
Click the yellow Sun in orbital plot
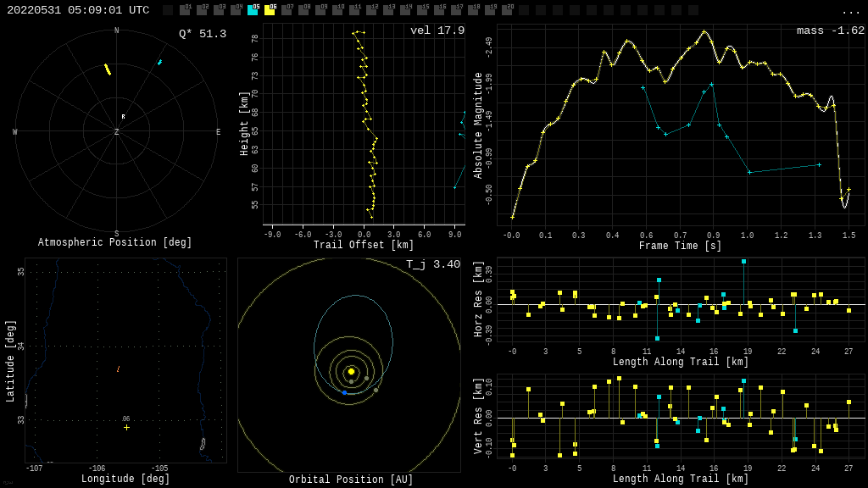point(351,371)
